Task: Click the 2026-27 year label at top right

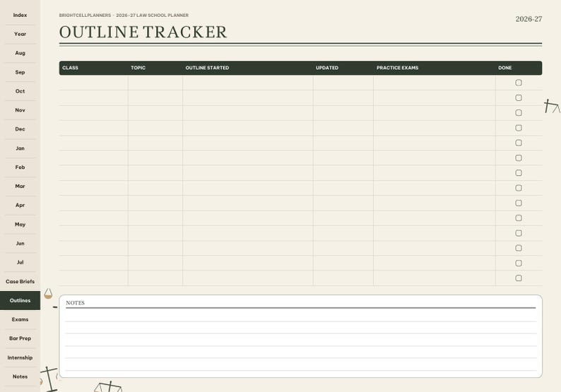Action: point(528,19)
